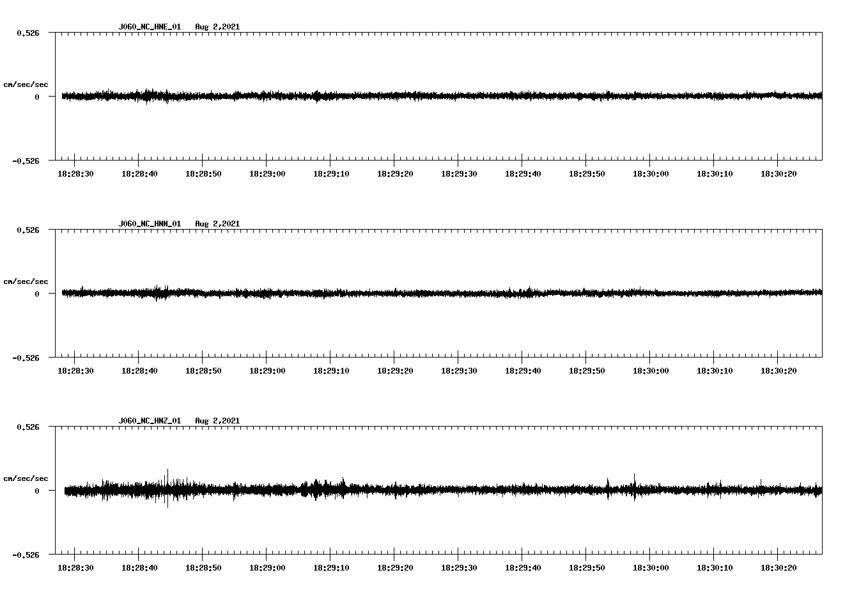Click 18:29:40 label under the HNE plot
This screenshot has width=868, height=591.
click(x=523, y=174)
